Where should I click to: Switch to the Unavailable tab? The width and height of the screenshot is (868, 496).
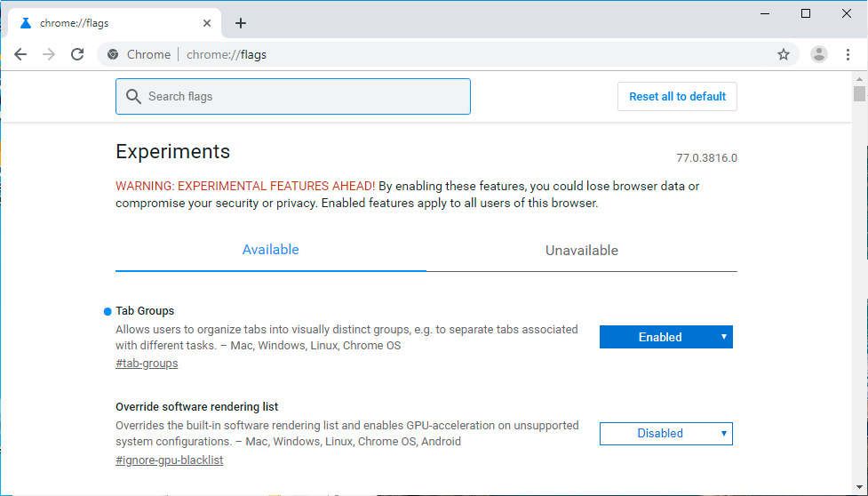point(581,251)
